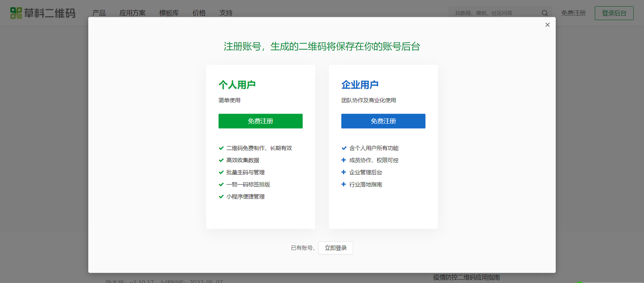Open the 模板库 menu item
The width and height of the screenshot is (644, 283).
click(169, 13)
